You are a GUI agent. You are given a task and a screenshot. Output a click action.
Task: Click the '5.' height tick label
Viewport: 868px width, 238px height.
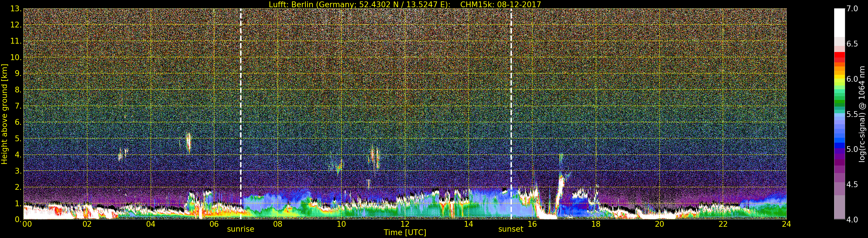coord(18,138)
